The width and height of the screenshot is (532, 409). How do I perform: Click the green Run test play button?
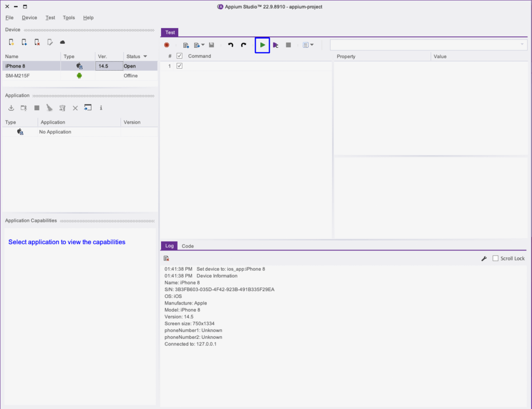click(x=262, y=45)
